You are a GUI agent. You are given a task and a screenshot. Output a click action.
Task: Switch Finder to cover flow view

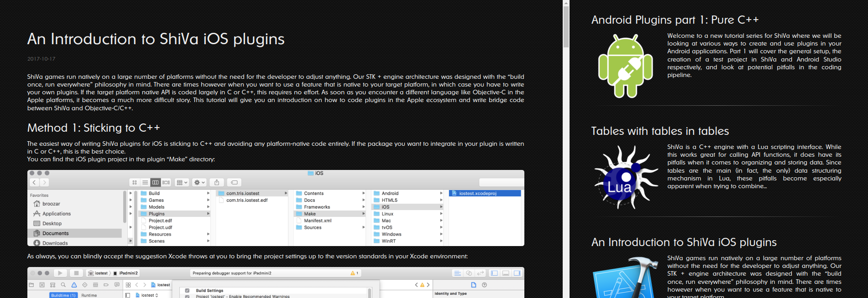coord(166,182)
